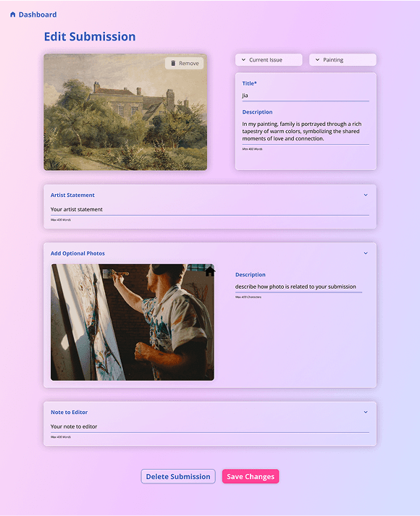Click Delete Submission button
The width and height of the screenshot is (420, 516).
pyautogui.click(x=178, y=476)
